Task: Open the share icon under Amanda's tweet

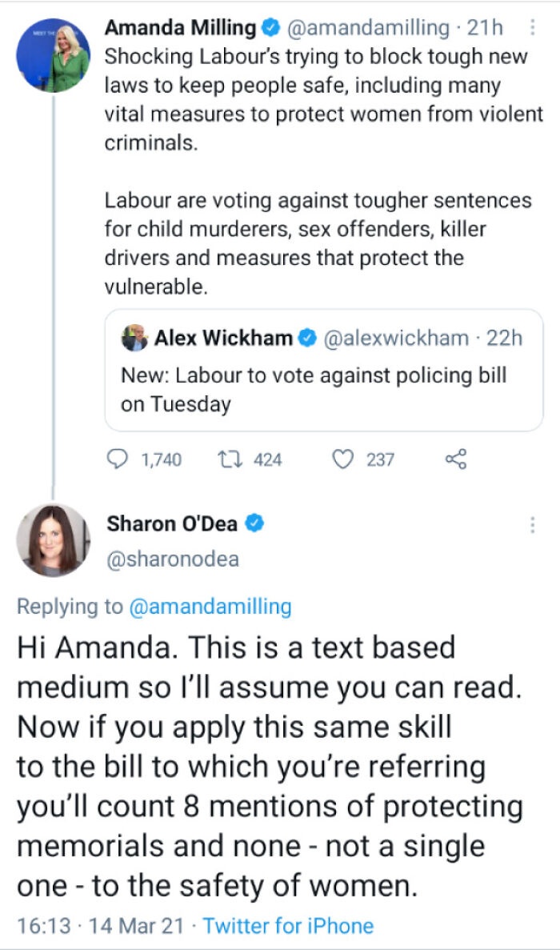Action: click(456, 458)
